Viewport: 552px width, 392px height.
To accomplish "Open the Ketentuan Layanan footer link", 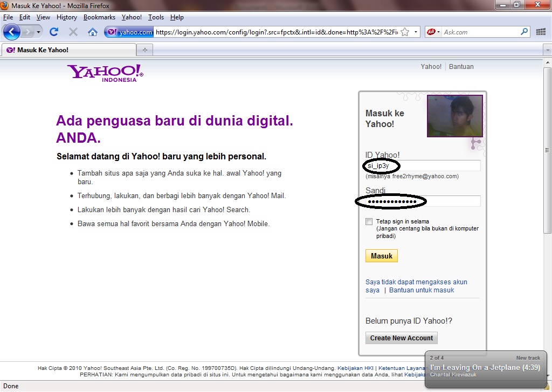I will point(402,368).
